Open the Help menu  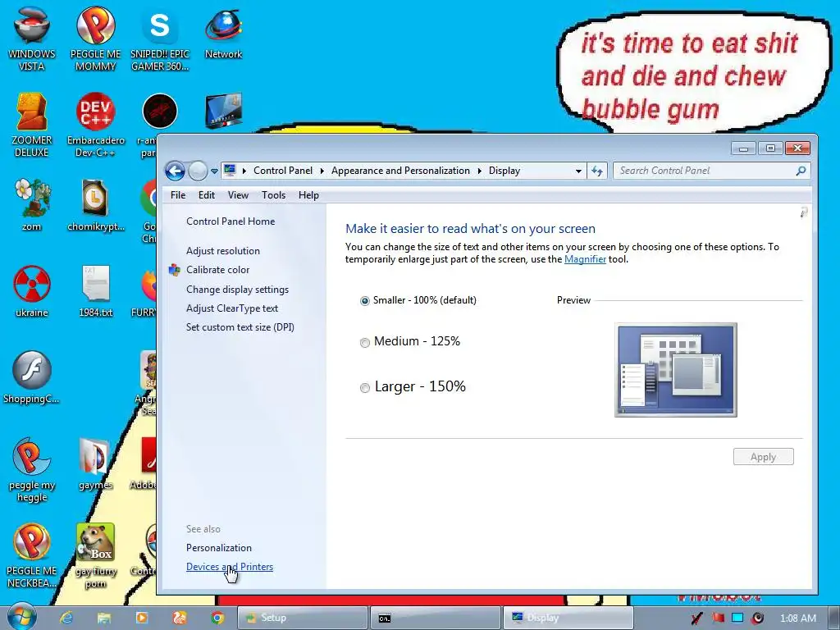[x=308, y=195]
